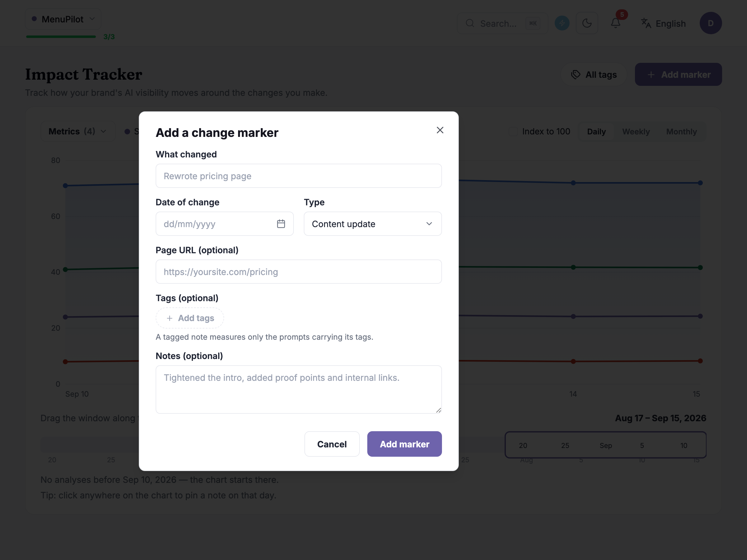Open the user avatar D menu
The width and height of the screenshot is (747, 560).
(x=711, y=23)
